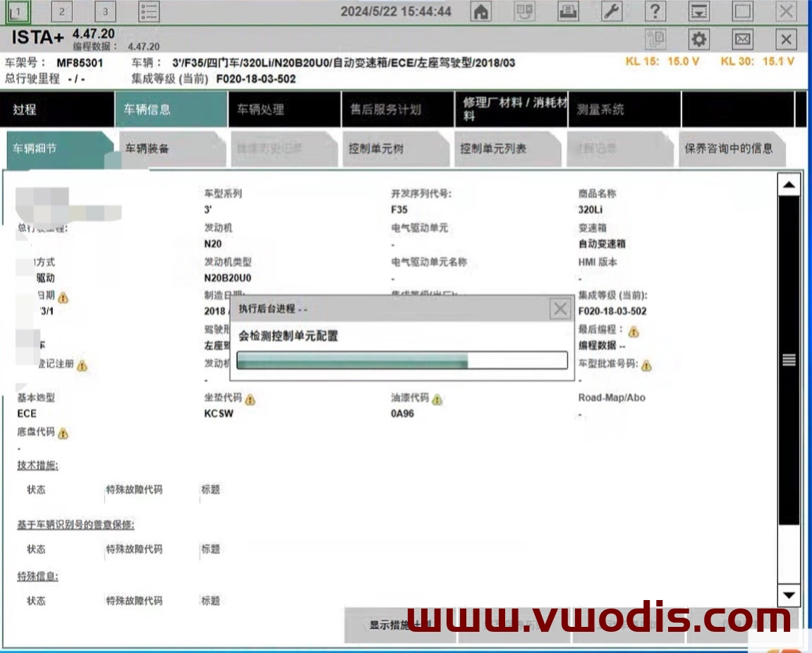This screenshot has width=812, height=653.
Task: Click the 320Li product name value
Action: pyautogui.click(x=590, y=210)
